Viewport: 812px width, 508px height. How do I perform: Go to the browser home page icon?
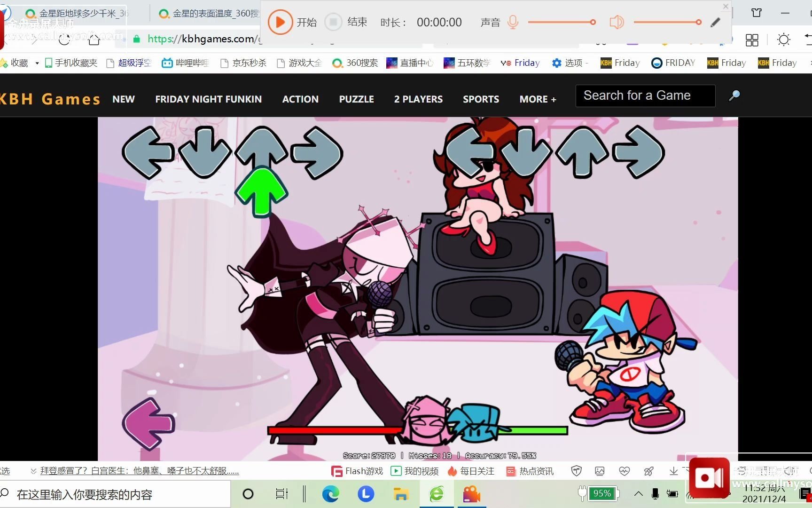(94, 39)
